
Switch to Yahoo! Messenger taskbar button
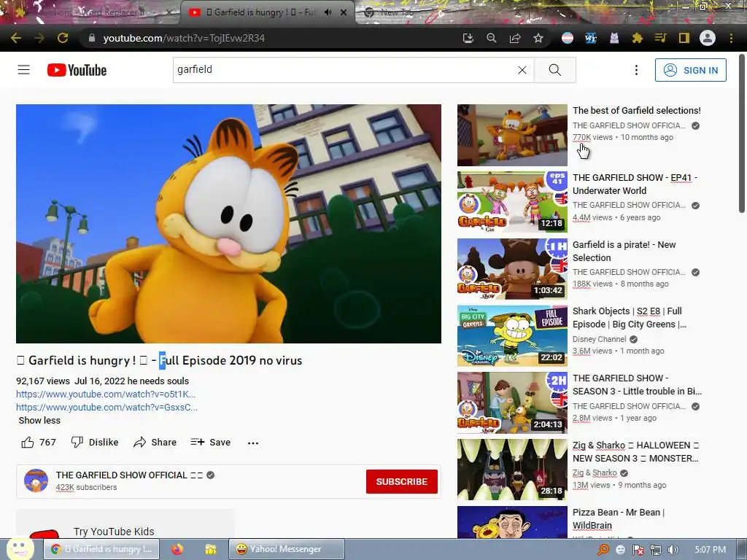tap(286, 549)
